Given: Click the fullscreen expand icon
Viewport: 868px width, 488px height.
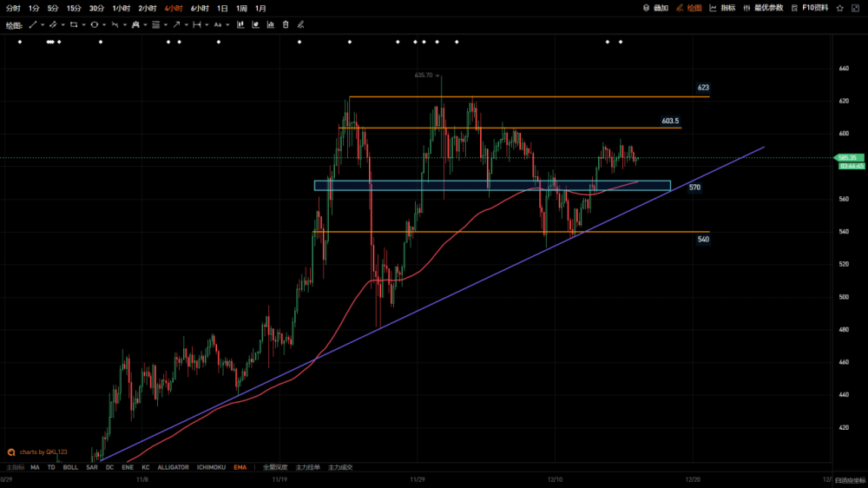Looking at the screenshot, I should 855,8.
